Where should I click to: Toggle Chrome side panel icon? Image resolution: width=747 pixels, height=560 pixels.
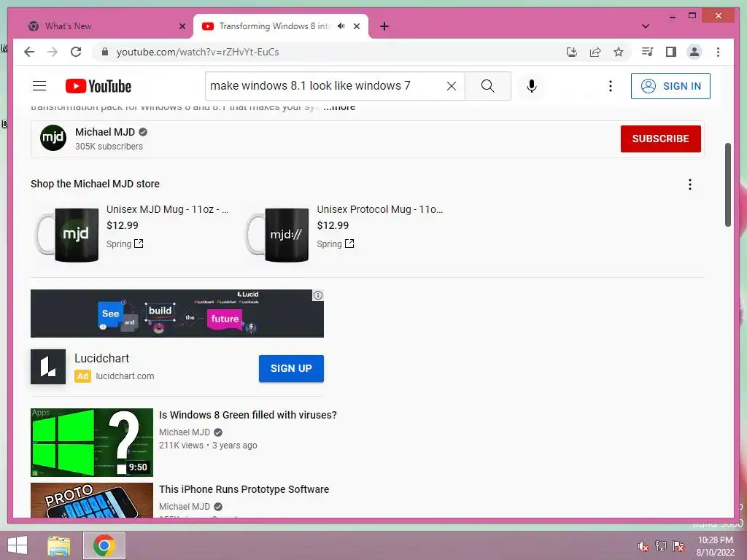[671, 52]
